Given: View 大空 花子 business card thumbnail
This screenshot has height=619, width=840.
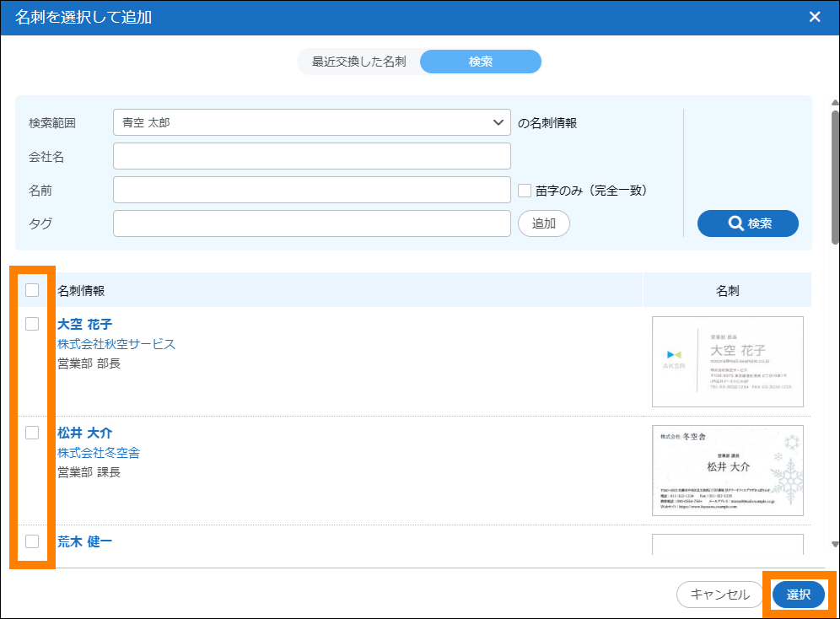Looking at the screenshot, I should point(727,362).
